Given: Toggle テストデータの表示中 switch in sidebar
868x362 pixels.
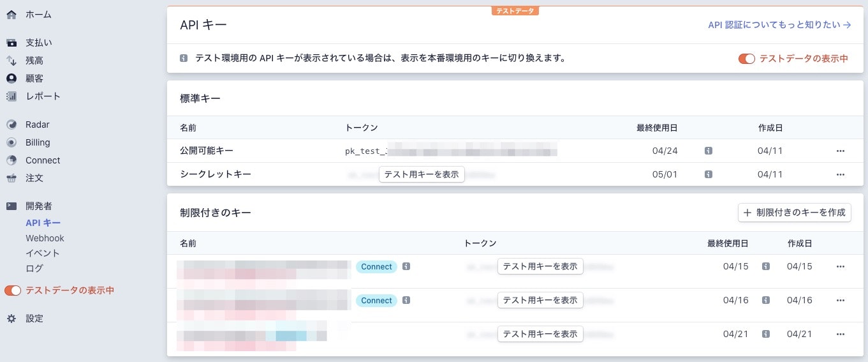Looking at the screenshot, I should click(13, 290).
